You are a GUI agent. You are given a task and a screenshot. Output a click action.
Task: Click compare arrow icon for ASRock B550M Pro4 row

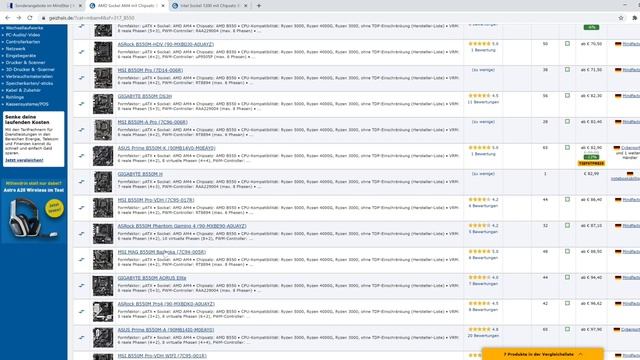pos(82,311)
